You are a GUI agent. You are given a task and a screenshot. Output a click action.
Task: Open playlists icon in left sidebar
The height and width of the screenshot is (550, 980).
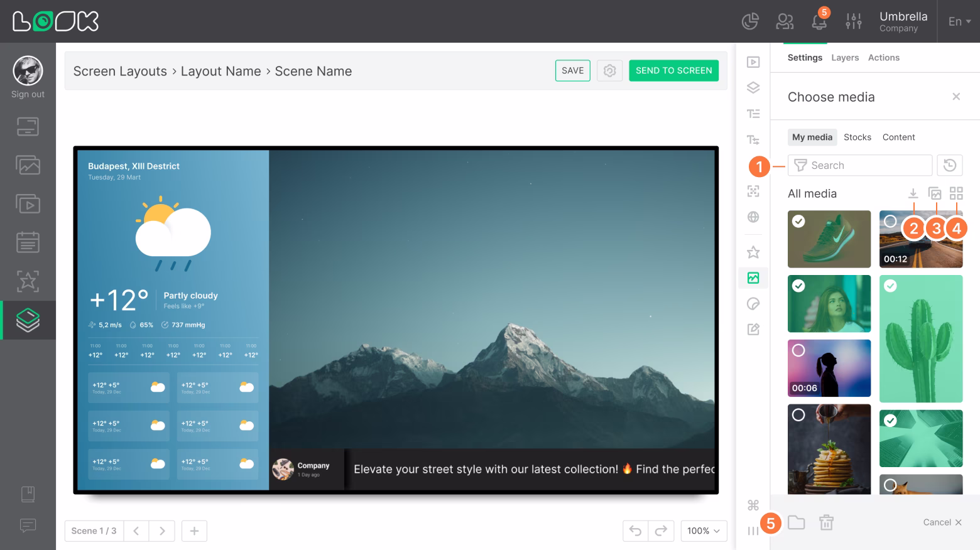coord(28,204)
